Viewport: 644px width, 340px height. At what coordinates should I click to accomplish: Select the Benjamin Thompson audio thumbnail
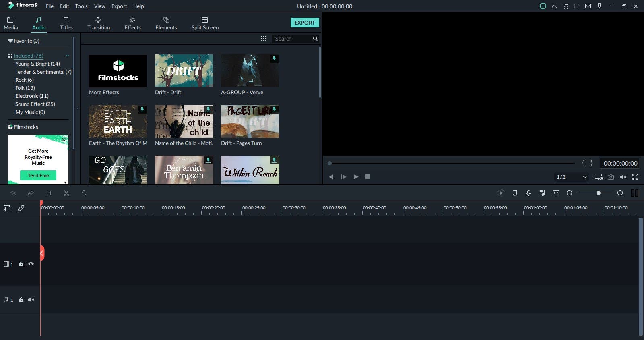click(x=184, y=170)
